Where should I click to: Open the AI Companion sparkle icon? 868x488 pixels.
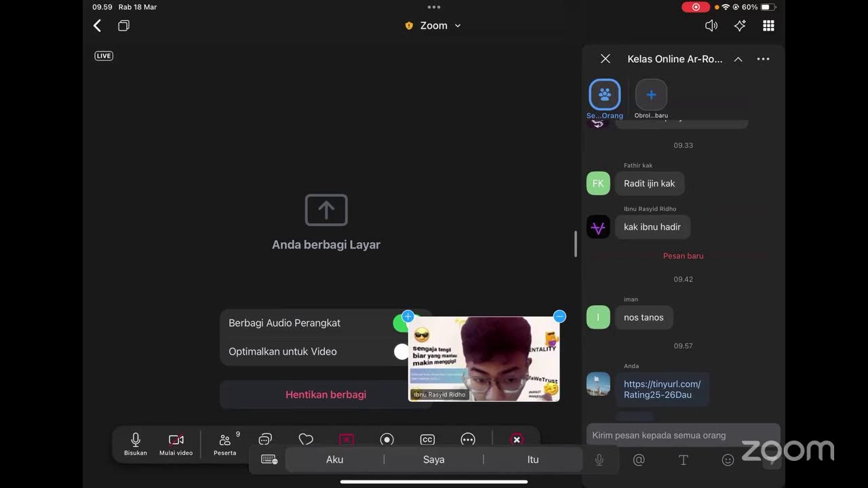tap(740, 26)
